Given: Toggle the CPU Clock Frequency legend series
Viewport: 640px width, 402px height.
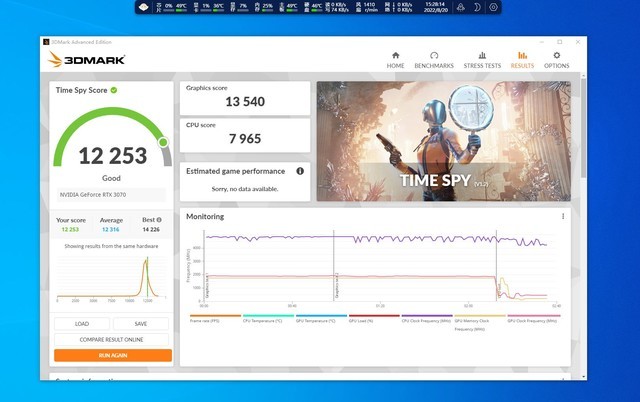Looking at the screenshot, I should [x=427, y=319].
